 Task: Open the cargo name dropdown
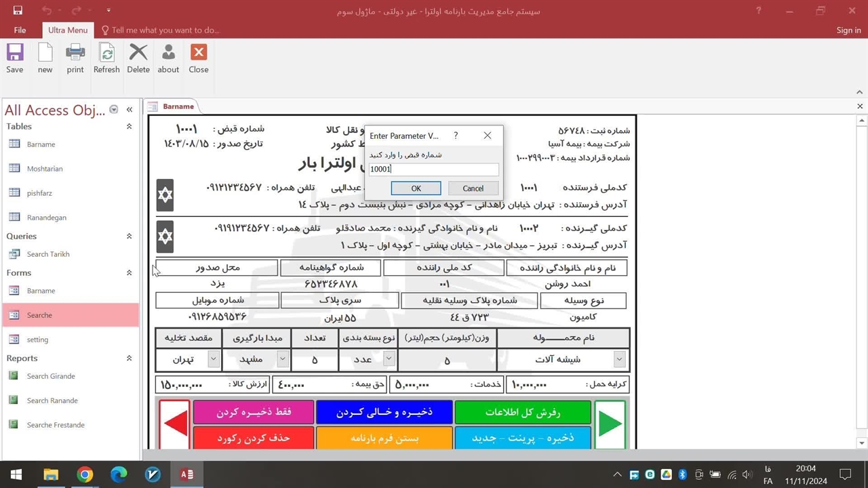[x=619, y=359]
